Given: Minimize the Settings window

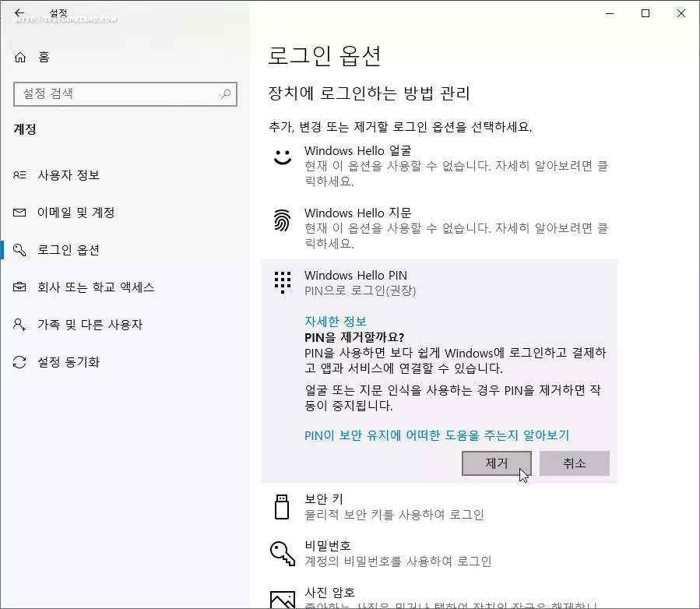Looking at the screenshot, I should [x=610, y=13].
